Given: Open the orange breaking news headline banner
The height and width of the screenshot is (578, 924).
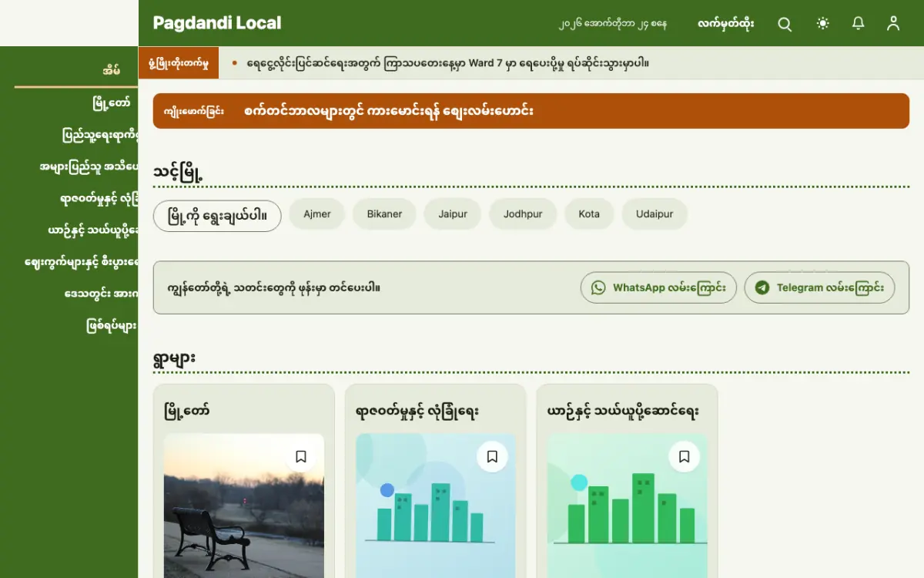Looking at the screenshot, I should [531, 111].
